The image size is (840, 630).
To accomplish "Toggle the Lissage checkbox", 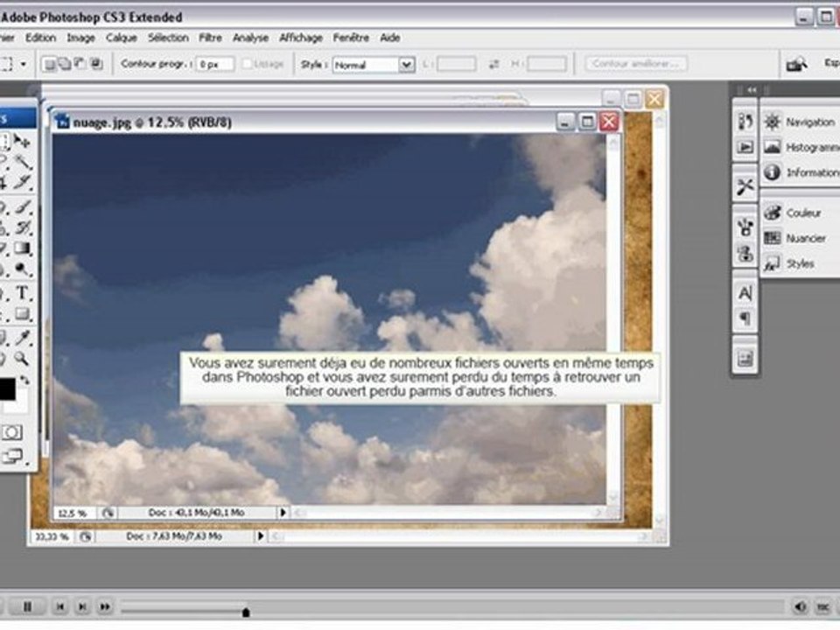I will click(x=247, y=64).
